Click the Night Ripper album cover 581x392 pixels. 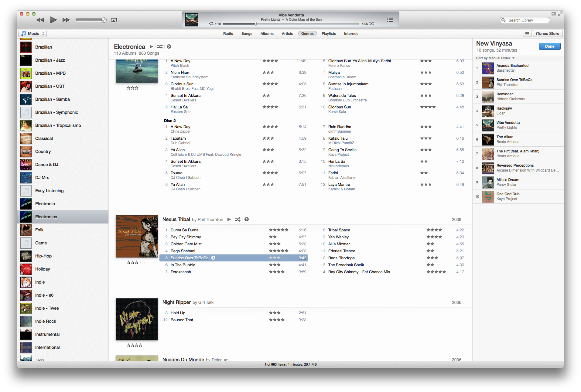pos(137,319)
